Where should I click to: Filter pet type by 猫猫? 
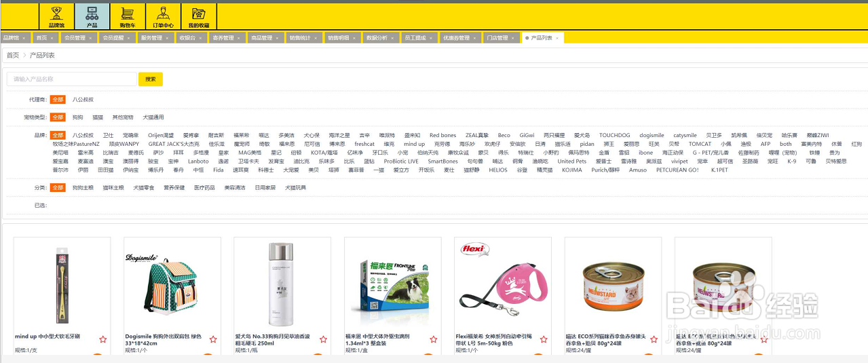[98, 117]
